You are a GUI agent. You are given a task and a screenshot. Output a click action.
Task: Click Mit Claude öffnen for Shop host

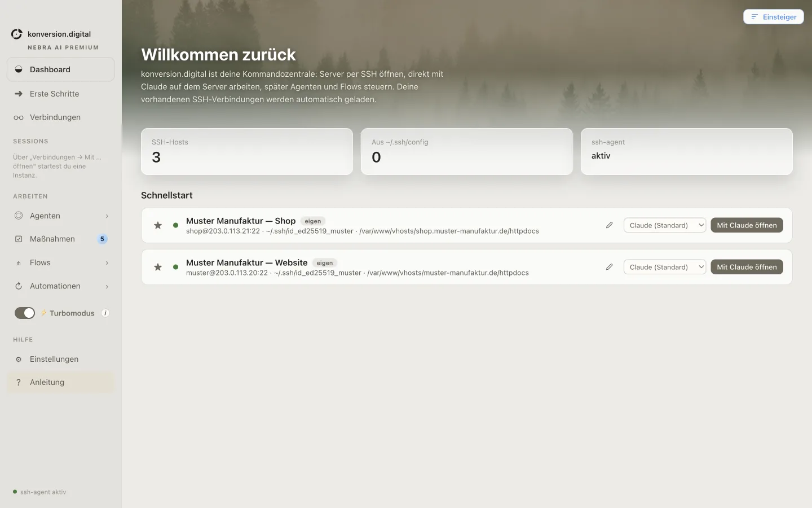[x=747, y=225]
